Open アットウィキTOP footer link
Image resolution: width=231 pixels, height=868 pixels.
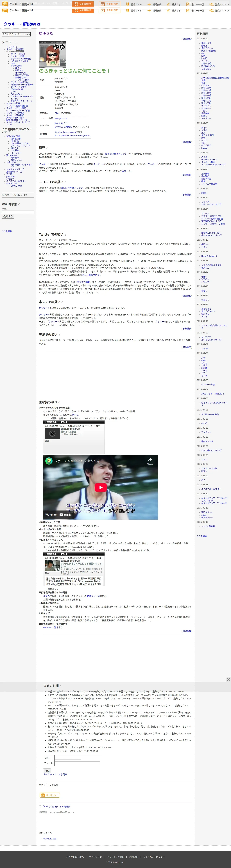pos(115,857)
